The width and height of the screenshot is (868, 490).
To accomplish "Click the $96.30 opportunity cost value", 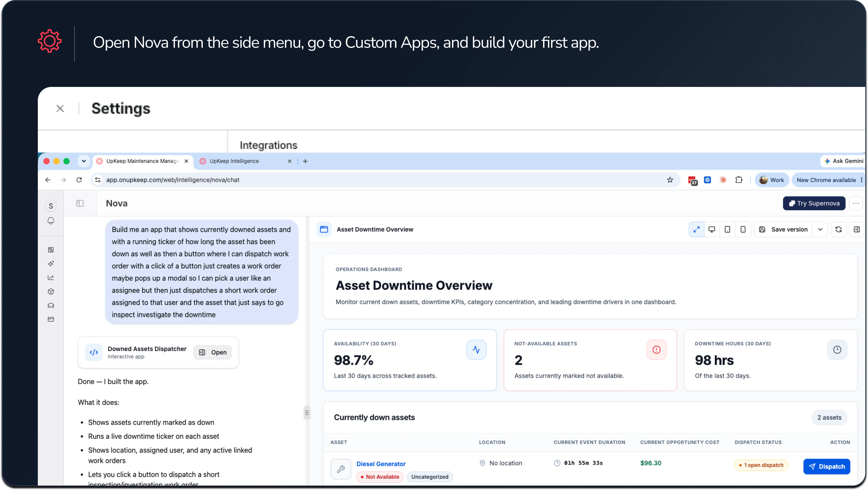I will (x=651, y=463).
